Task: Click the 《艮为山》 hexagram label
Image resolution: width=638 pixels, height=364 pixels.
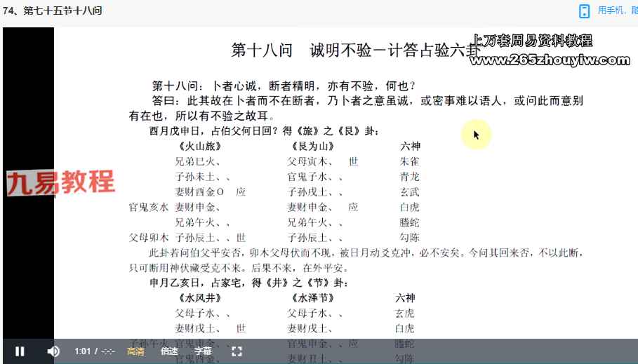Action: point(312,147)
